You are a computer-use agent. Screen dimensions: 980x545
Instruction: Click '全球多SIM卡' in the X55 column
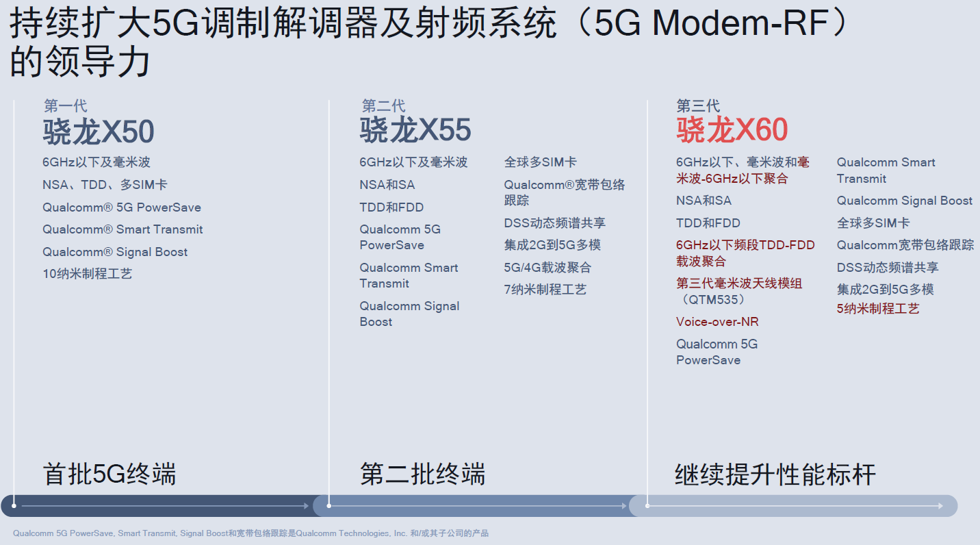click(541, 162)
